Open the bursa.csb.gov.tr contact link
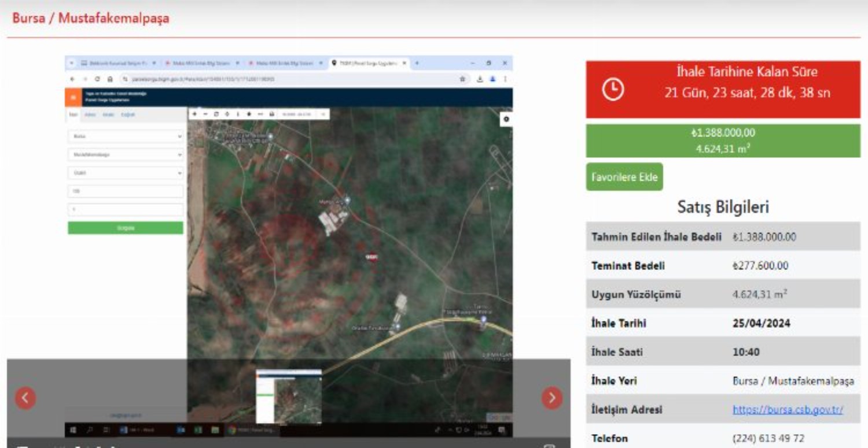 [788, 410]
